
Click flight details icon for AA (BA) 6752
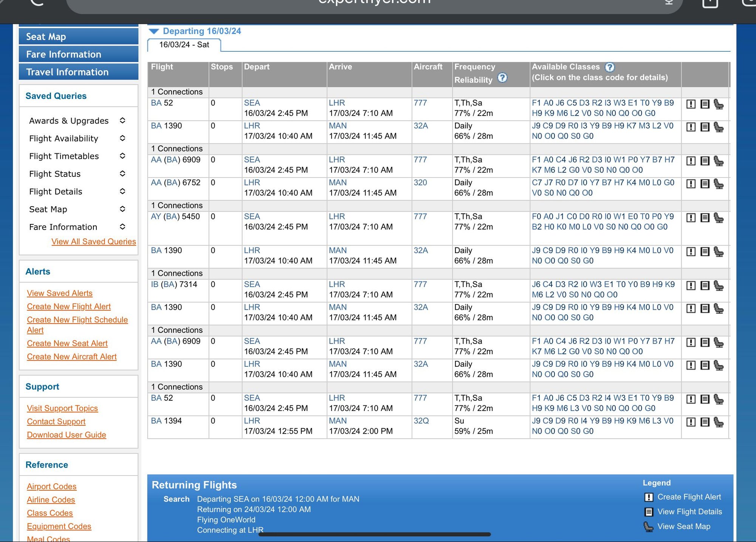pos(705,184)
